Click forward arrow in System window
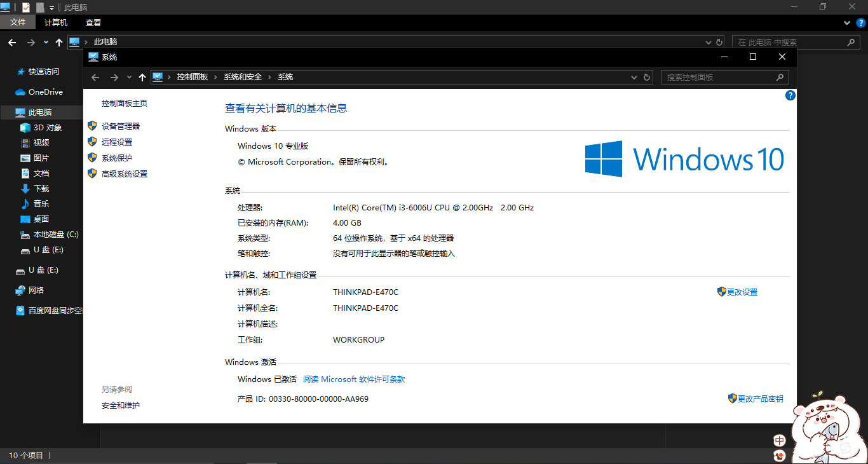The width and height of the screenshot is (868, 464). tap(114, 78)
